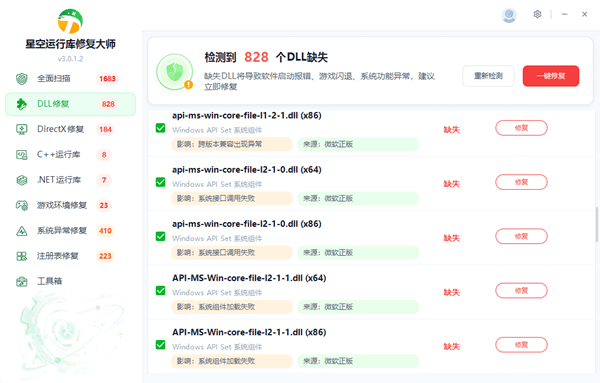
Task: Repair api-ms-win-core-file-l1-2-1.dll (x86)
Action: [521, 128]
